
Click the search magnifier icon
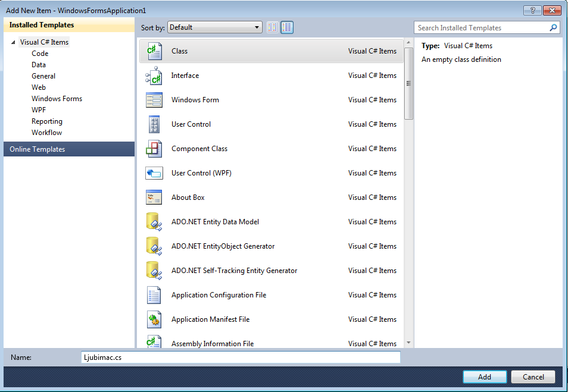pyautogui.click(x=553, y=27)
